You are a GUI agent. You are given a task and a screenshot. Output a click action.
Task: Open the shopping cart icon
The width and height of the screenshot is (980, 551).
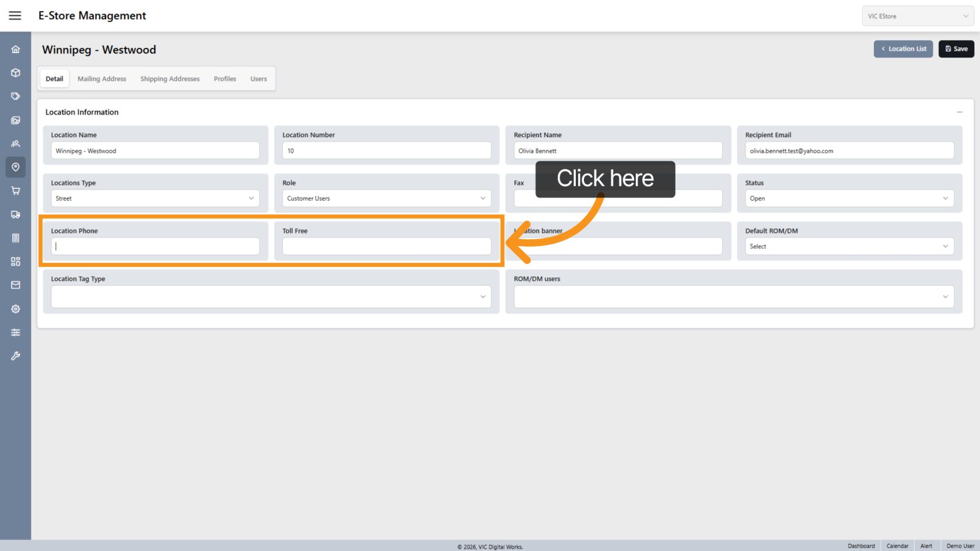pos(16,191)
